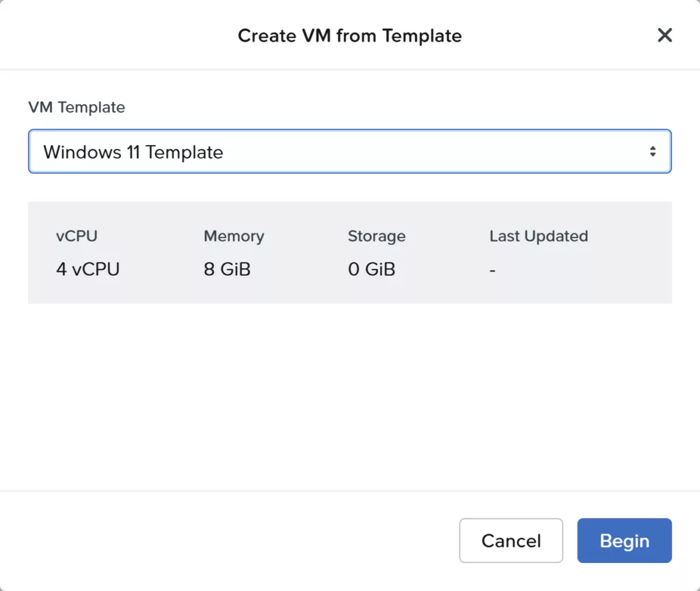Click the Memory column heading
700x591 pixels.
233,237
